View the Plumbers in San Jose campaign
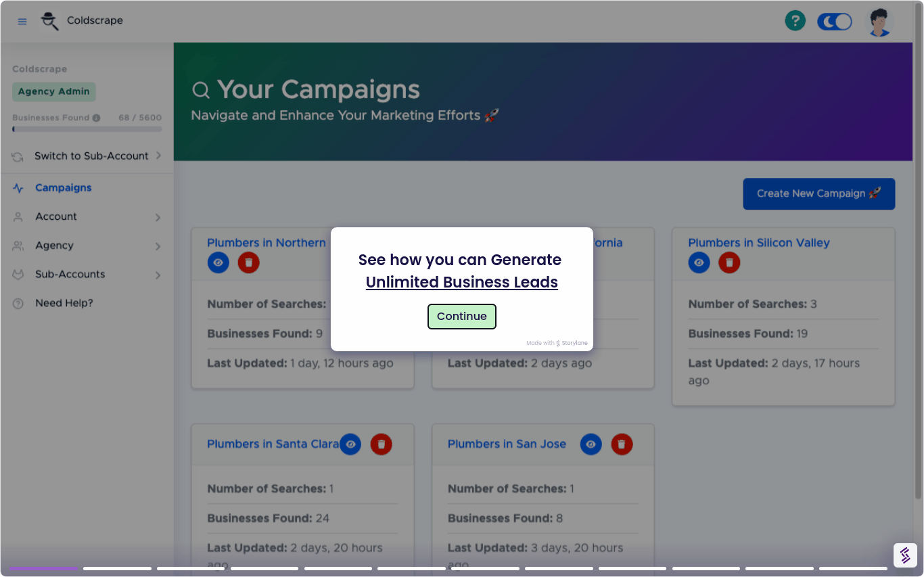 point(591,444)
